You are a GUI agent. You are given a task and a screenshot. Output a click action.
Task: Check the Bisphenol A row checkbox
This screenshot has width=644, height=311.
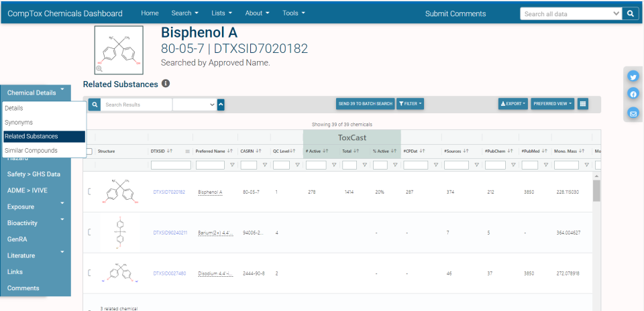tap(89, 192)
